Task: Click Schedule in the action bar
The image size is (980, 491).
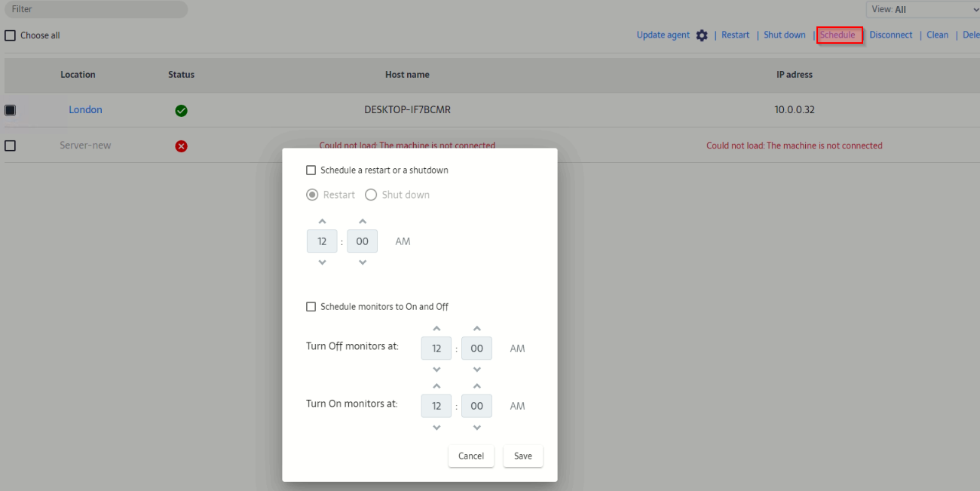Action: click(x=838, y=35)
